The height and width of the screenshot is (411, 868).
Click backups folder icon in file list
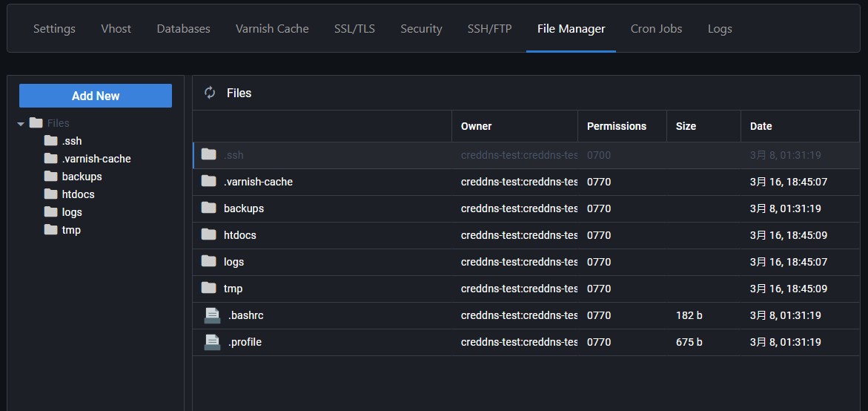pyautogui.click(x=209, y=208)
